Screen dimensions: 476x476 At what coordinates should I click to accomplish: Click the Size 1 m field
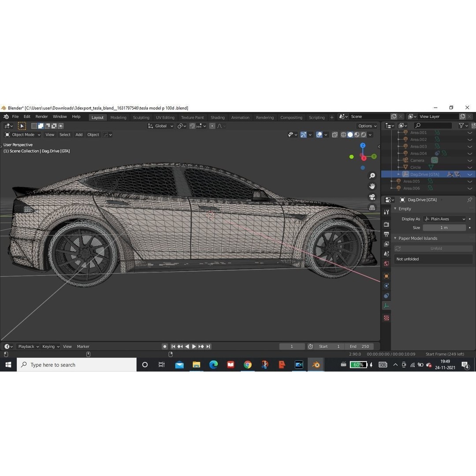pos(444,228)
